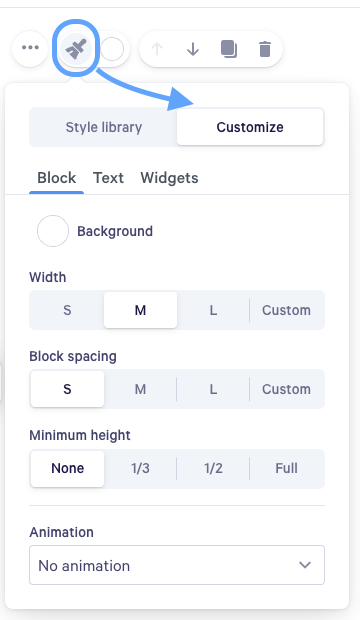Set Minimum height to Full
This screenshot has width=360, height=620.
[286, 468]
